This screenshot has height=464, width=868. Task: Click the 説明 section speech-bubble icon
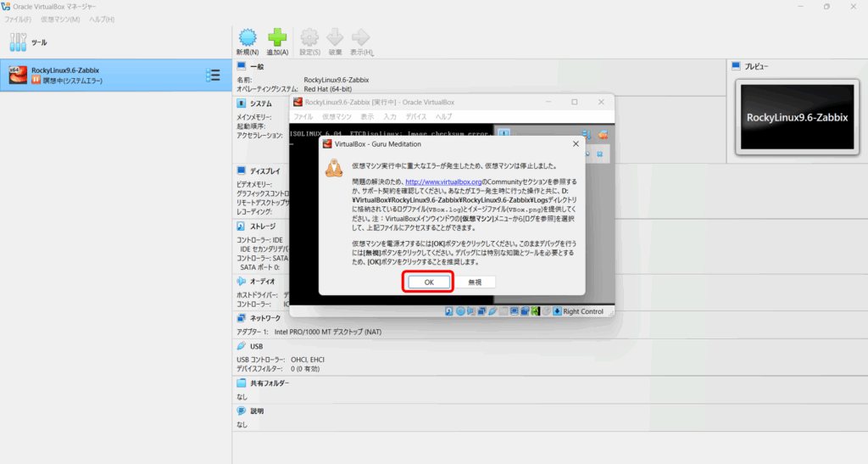pos(242,411)
